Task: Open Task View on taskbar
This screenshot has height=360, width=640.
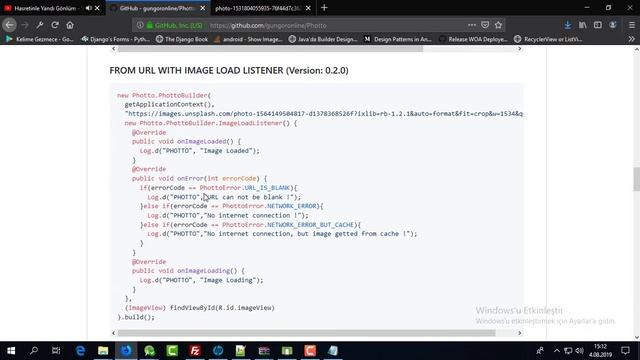Action: [x=56, y=351]
